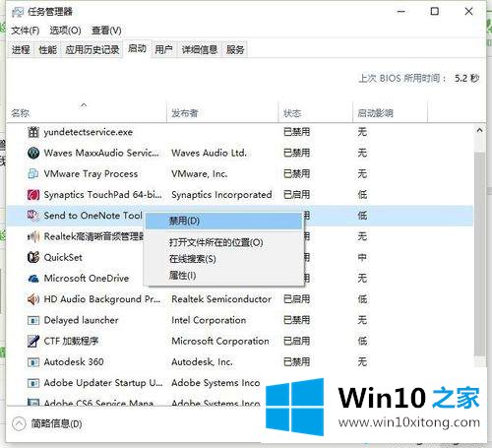492x448 pixels.
Task: Click the 上次 BIOS 所用时间 value 5.2 秒
Action: coord(466,79)
